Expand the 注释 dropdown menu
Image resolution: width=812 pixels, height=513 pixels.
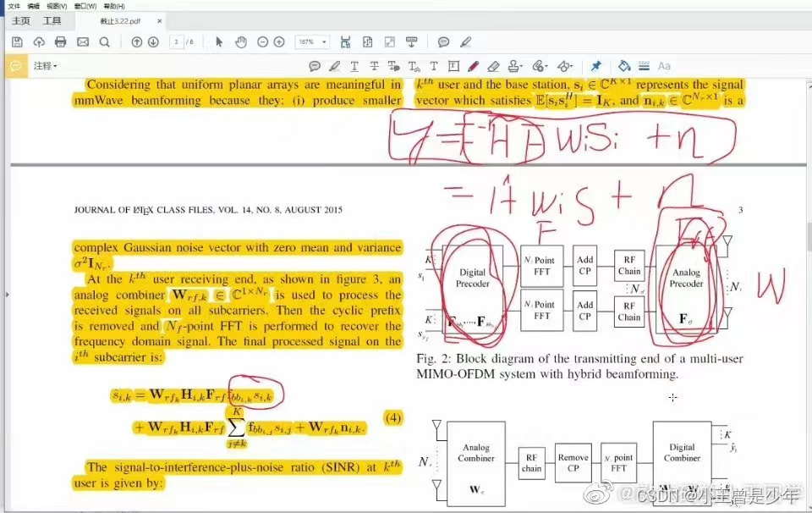[46, 66]
